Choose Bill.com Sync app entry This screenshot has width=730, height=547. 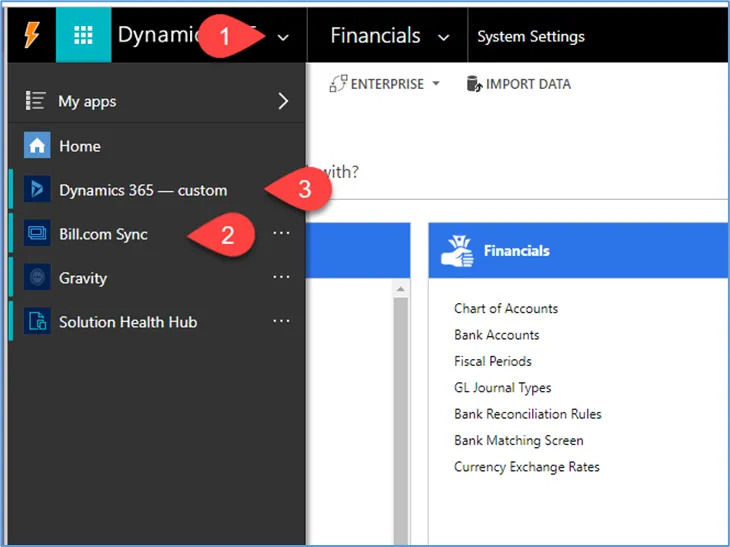pos(156,233)
